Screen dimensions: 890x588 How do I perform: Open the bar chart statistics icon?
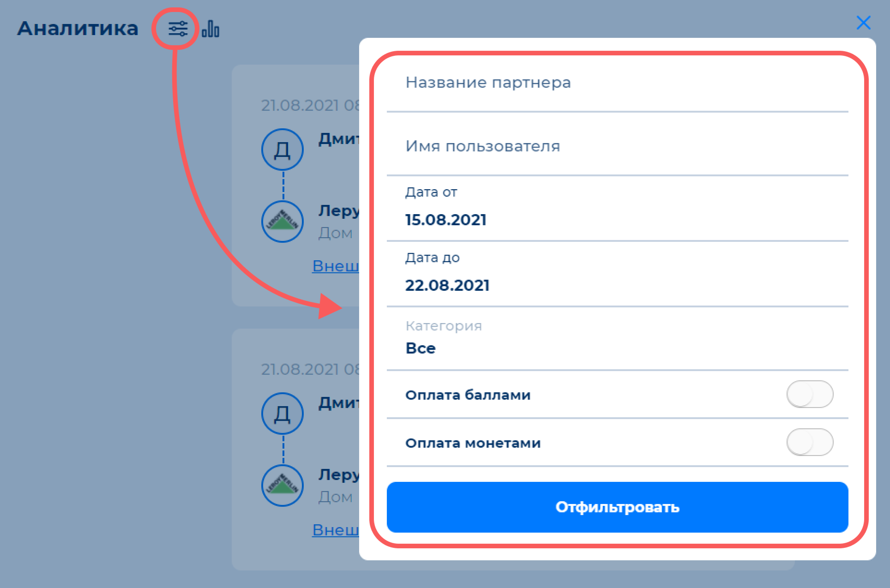pos(210,29)
